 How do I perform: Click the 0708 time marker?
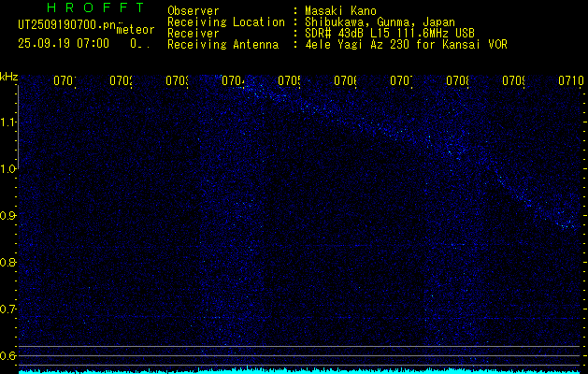[x=457, y=80]
